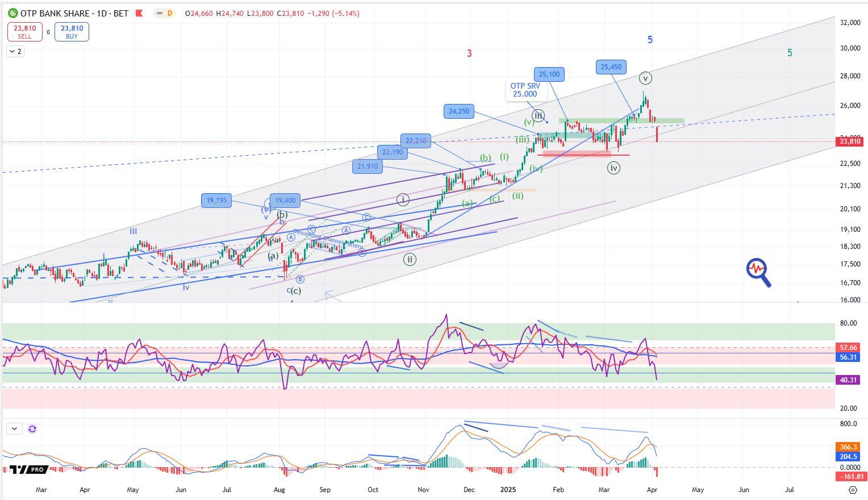Image resolution: width=868 pixels, height=500 pixels.
Task: Select the 19,400 price callout label
Action: [285, 200]
